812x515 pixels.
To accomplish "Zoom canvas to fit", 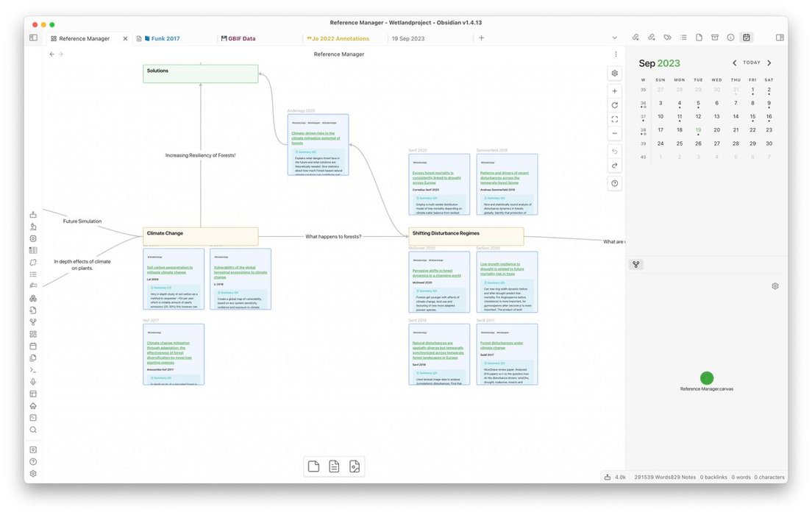I will 615,119.
